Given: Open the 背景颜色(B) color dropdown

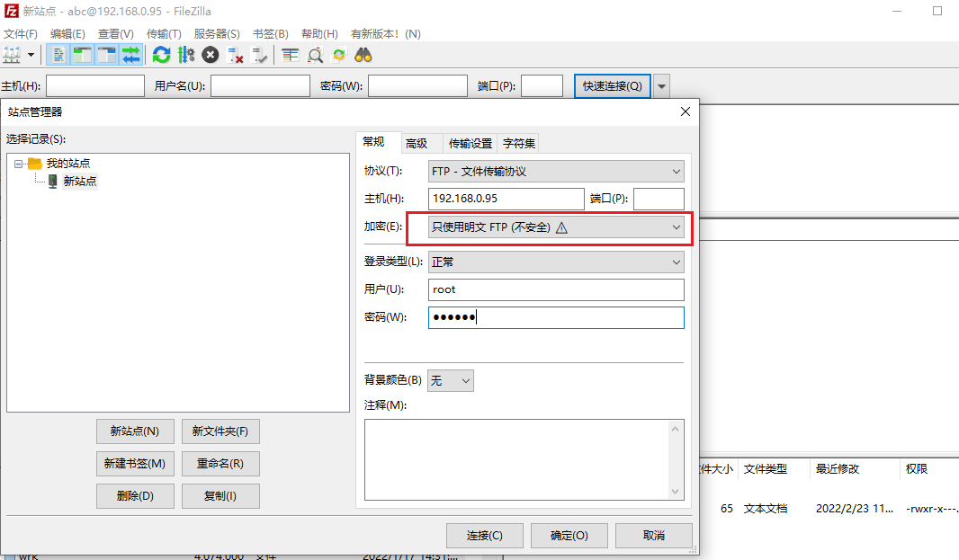Looking at the screenshot, I should pyautogui.click(x=450, y=380).
